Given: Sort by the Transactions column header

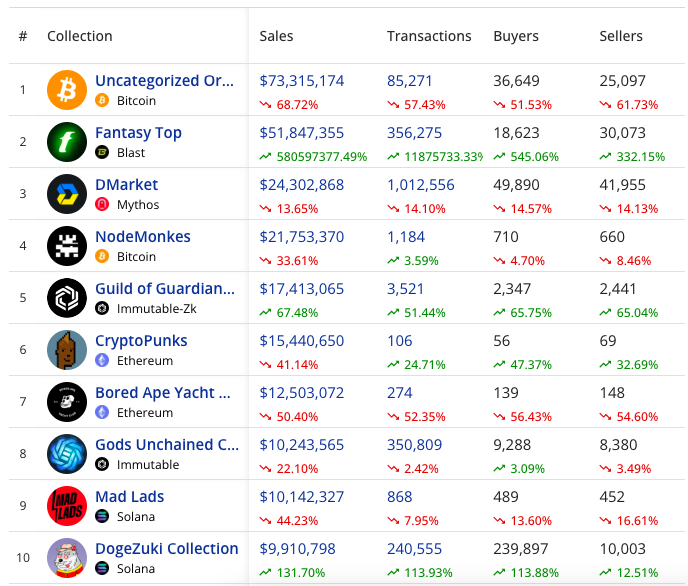Looking at the screenshot, I should [429, 36].
